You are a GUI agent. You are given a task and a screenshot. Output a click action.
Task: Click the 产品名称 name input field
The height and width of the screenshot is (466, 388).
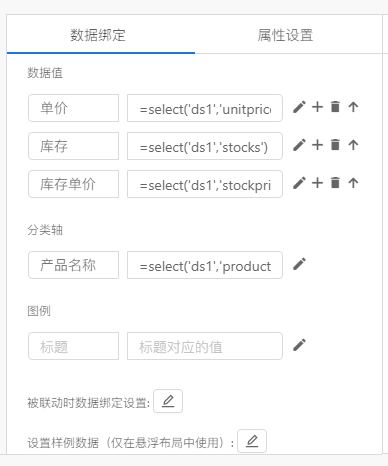tap(73, 265)
